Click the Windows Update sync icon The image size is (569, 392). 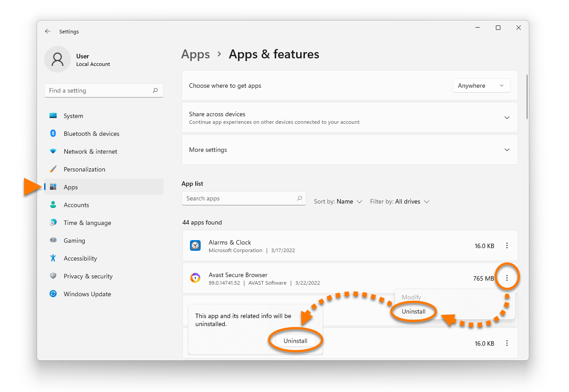pyautogui.click(x=53, y=294)
